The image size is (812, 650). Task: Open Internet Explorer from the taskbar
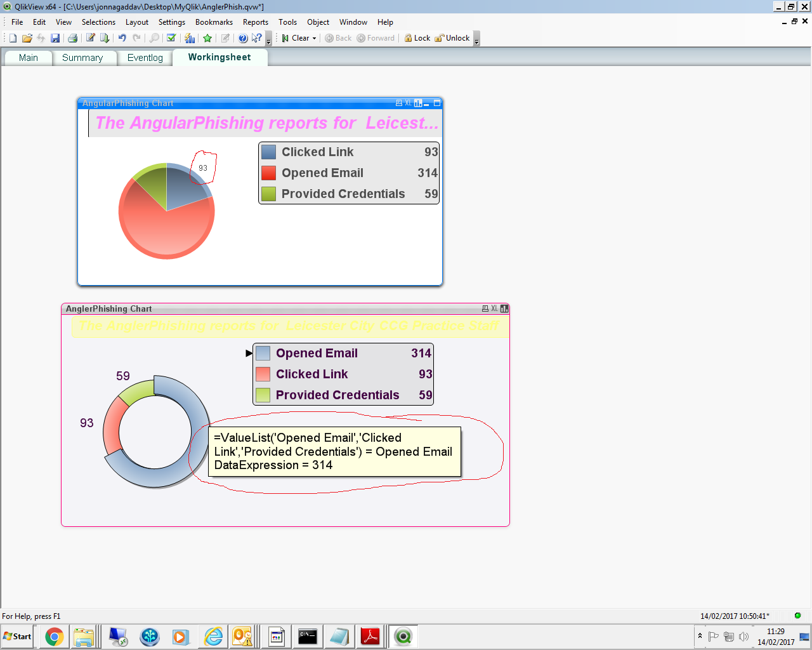click(x=213, y=637)
